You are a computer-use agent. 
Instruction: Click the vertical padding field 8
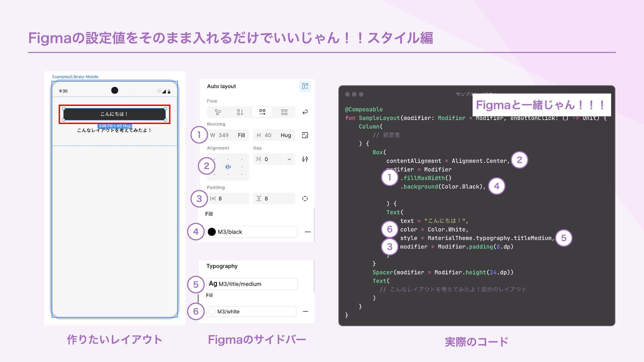(x=274, y=198)
